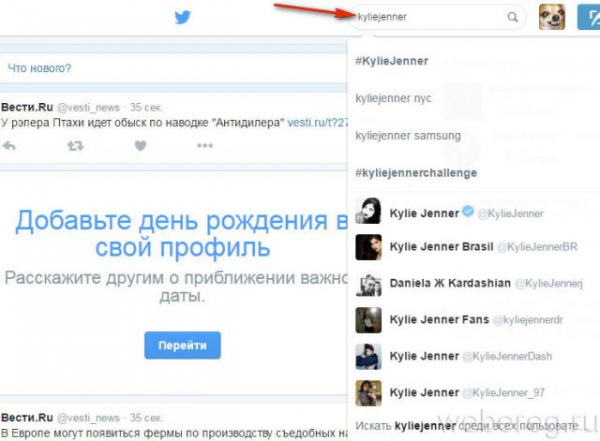The image size is (600, 441).
Task: Click the compose tweet button
Action: 589,17
